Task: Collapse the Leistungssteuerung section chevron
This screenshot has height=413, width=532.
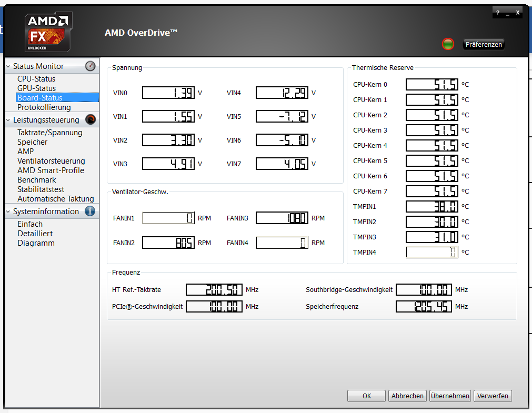Action: (8, 120)
